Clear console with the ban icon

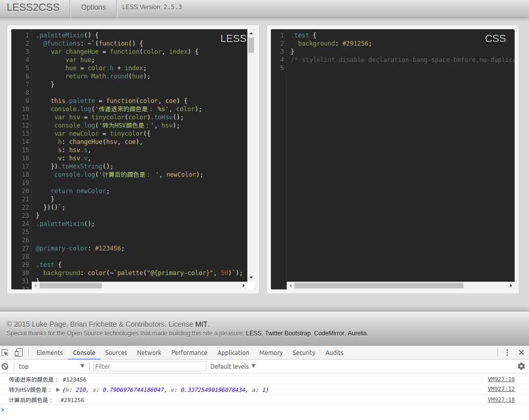(5, 366)
